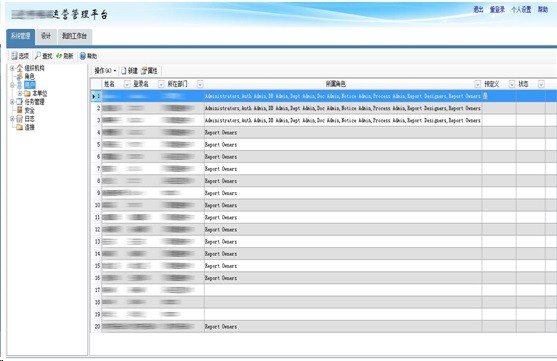Click the 选项 options toolbar icon

[x=14, y=56]
